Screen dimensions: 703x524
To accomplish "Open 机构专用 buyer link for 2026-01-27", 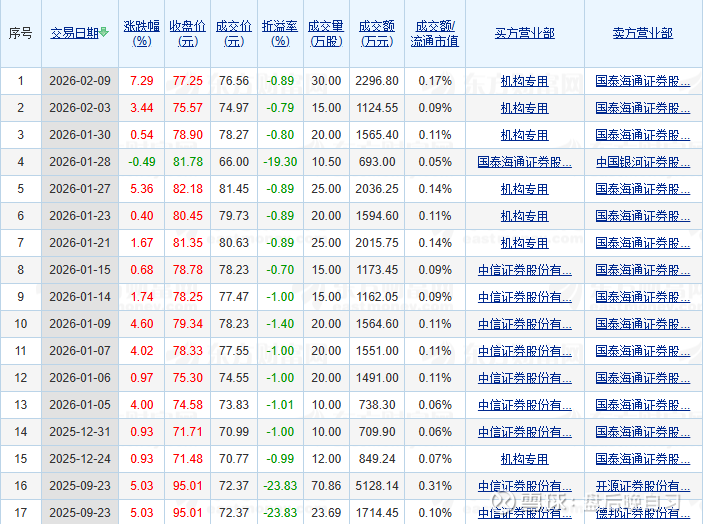I will 525,189.
